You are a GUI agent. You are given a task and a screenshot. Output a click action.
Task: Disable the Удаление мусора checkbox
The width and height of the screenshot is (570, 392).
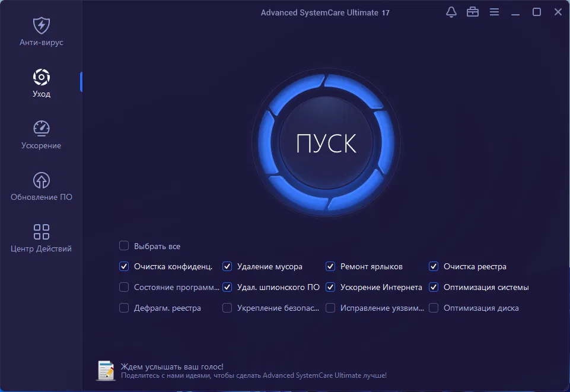coord(227,266)
